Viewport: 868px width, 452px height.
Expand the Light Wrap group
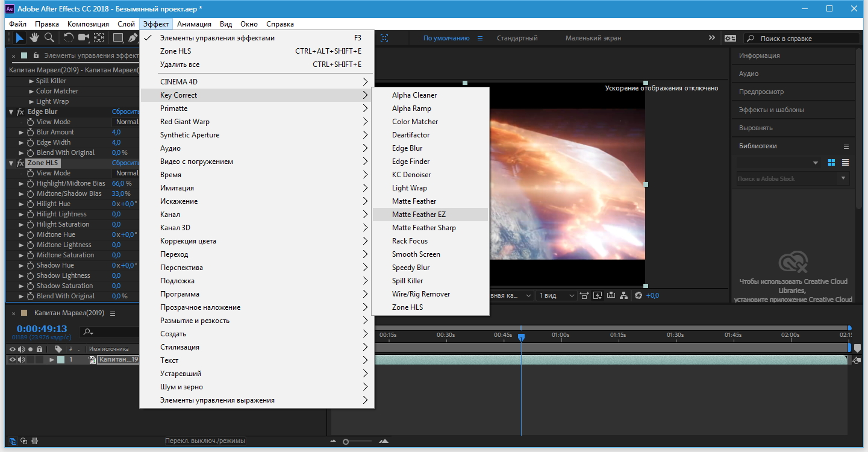pyautogui.click(x=31, y=102)
